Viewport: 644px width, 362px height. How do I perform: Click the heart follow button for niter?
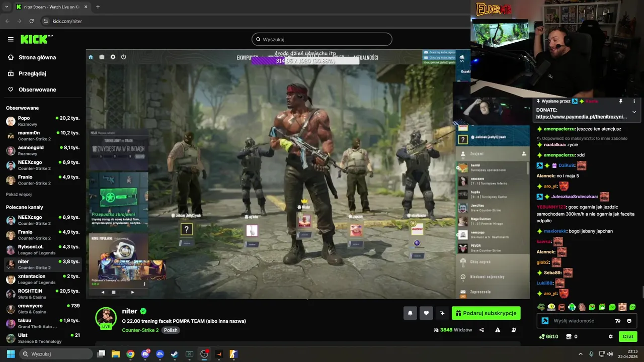pos(426,313)
